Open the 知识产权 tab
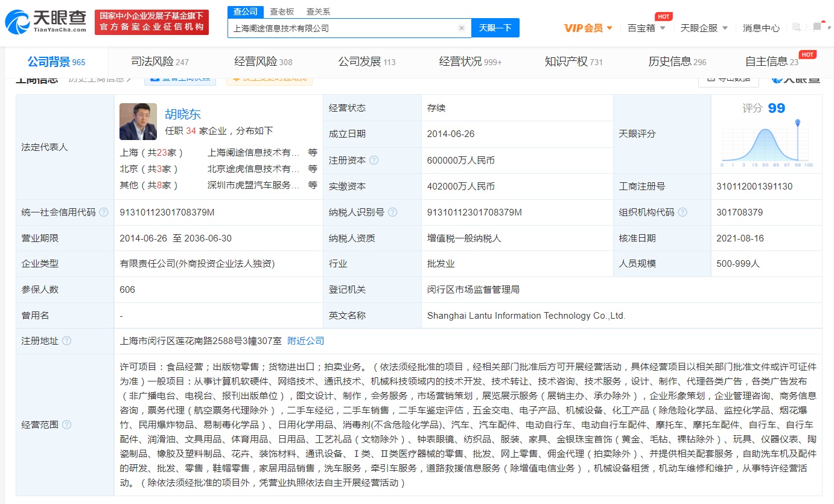 pyautogui.click(x=573, y=62)
